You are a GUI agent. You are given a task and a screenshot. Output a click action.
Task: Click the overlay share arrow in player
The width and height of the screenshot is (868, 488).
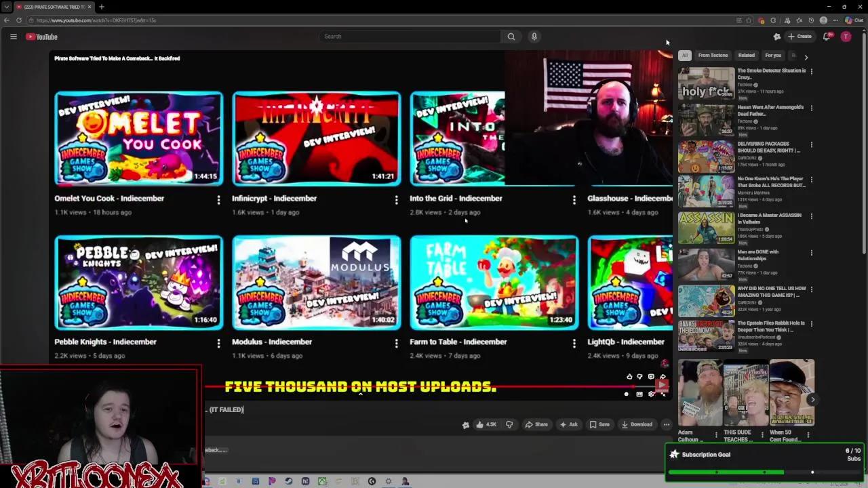663,376
